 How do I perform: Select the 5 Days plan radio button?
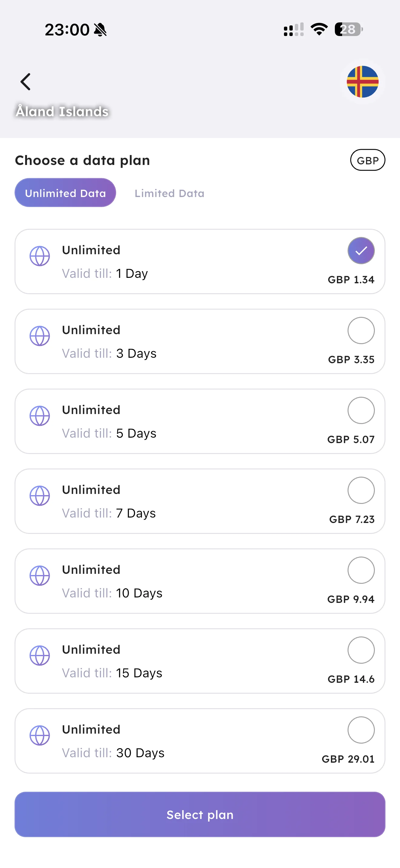361,410
